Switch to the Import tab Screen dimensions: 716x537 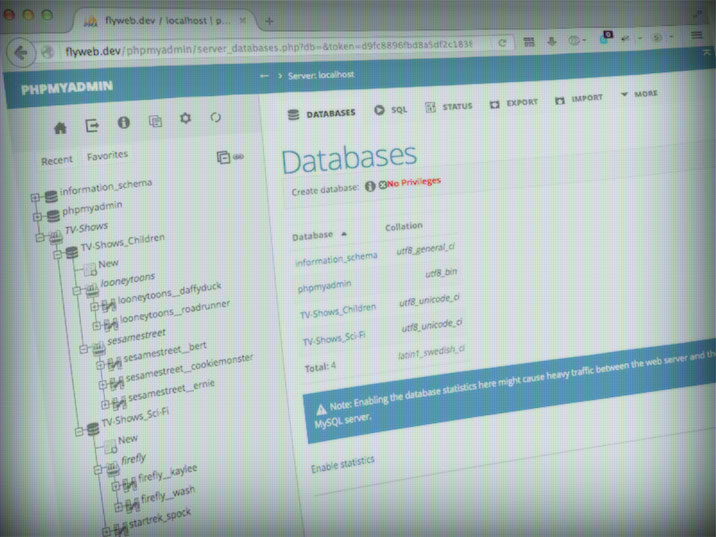pyautogui.click(x=579, y=99)
